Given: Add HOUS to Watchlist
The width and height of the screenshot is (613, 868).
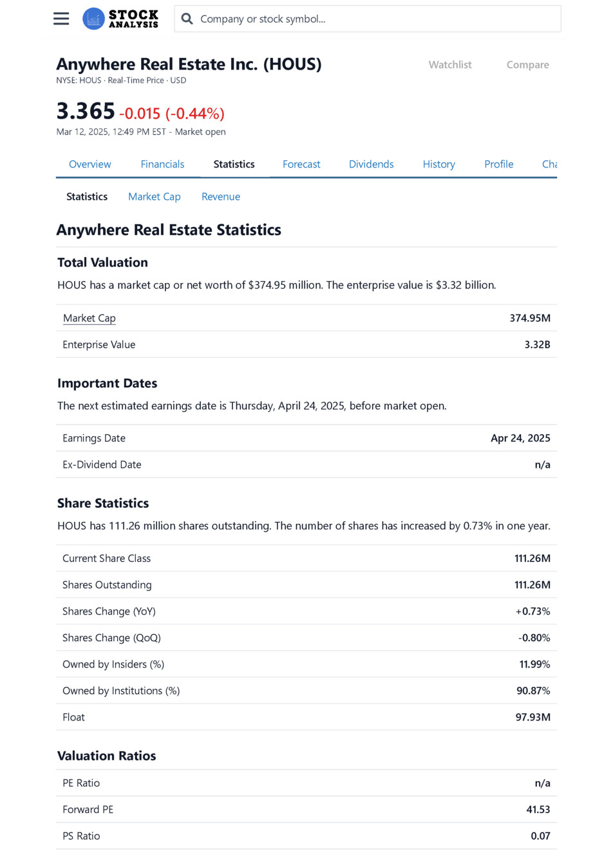Looking at the screenshot, I should click(x=450, y=64).
